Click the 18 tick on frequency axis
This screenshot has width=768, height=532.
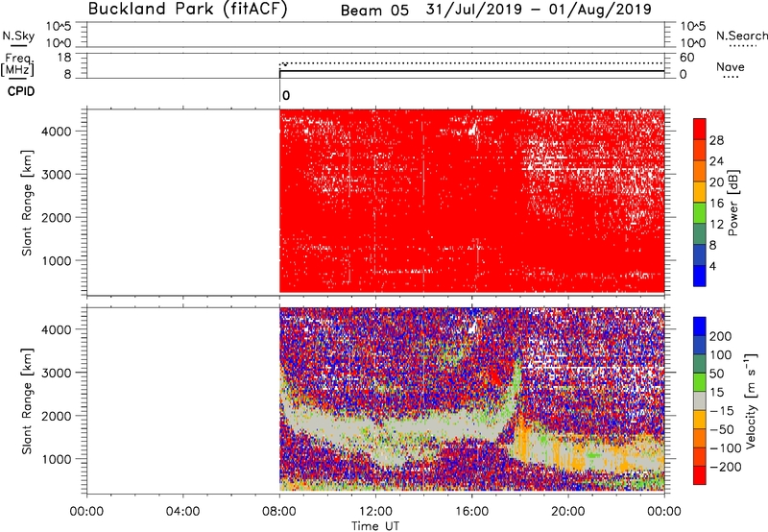pyautogui.click(x=64, y=58)
